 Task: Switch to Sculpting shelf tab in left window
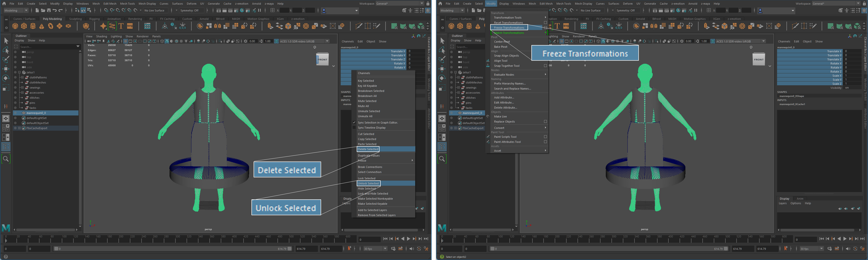coord(75,19)
